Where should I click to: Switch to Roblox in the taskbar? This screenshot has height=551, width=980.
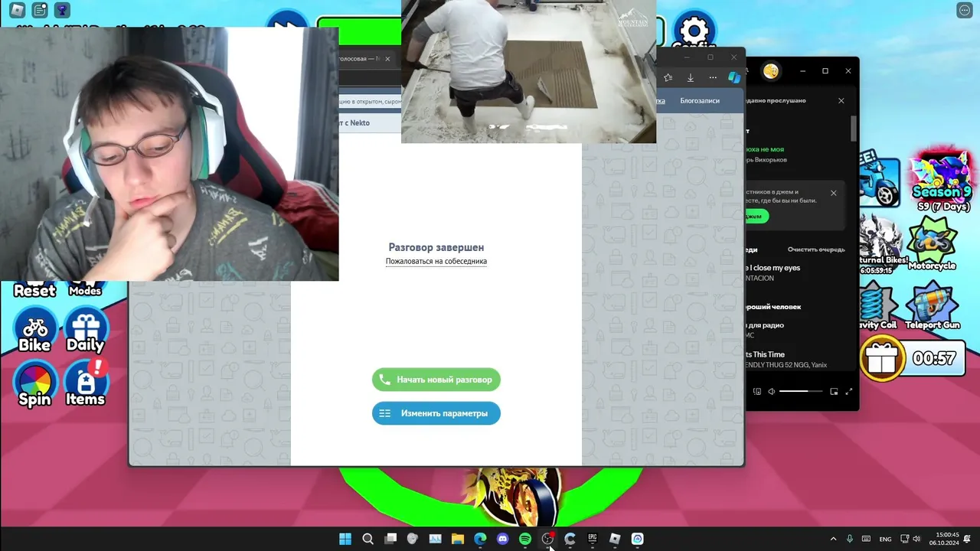pyautogui.click(x=615, y=539)
